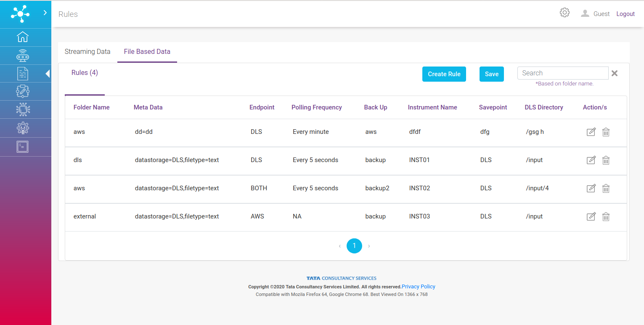The height and width of the screenshot is (325, 644).
Task: Click the Guest user avatar icon
Action: pos(585,13)
